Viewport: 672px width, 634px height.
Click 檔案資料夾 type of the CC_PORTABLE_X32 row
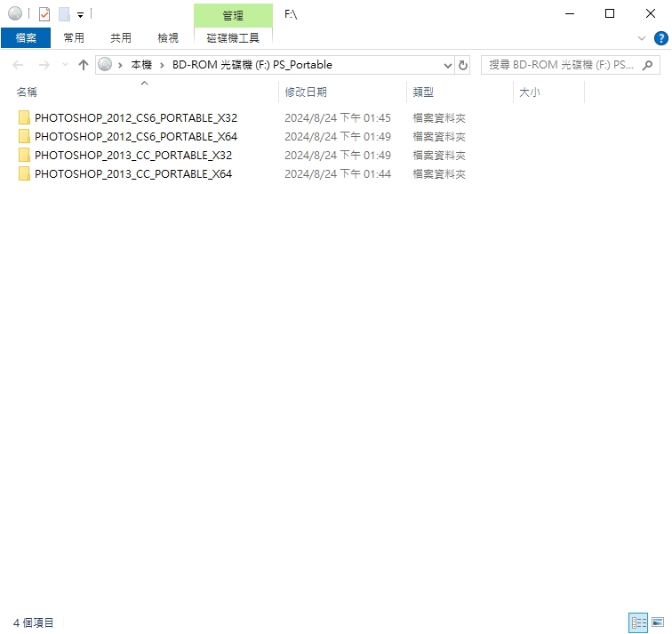[439, 156]
